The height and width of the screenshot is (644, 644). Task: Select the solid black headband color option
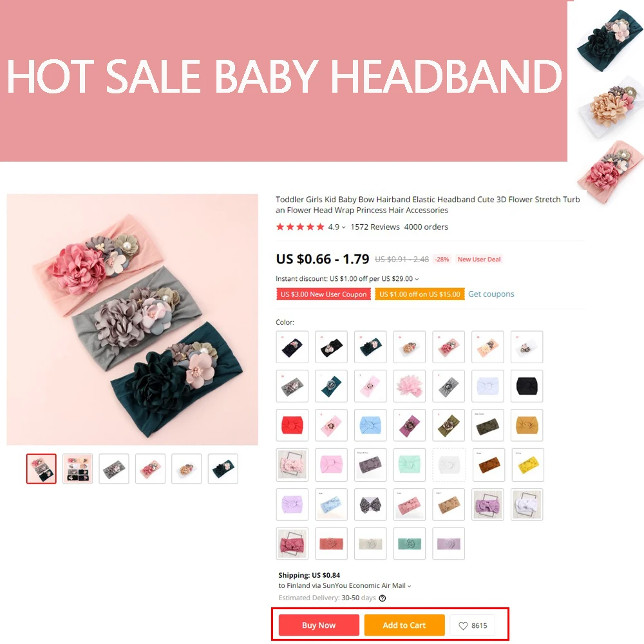527,386
